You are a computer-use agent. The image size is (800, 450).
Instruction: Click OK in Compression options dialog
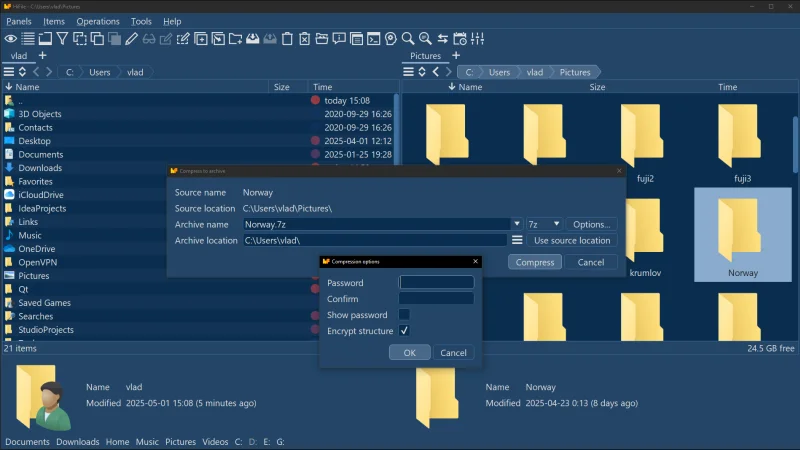410,353
